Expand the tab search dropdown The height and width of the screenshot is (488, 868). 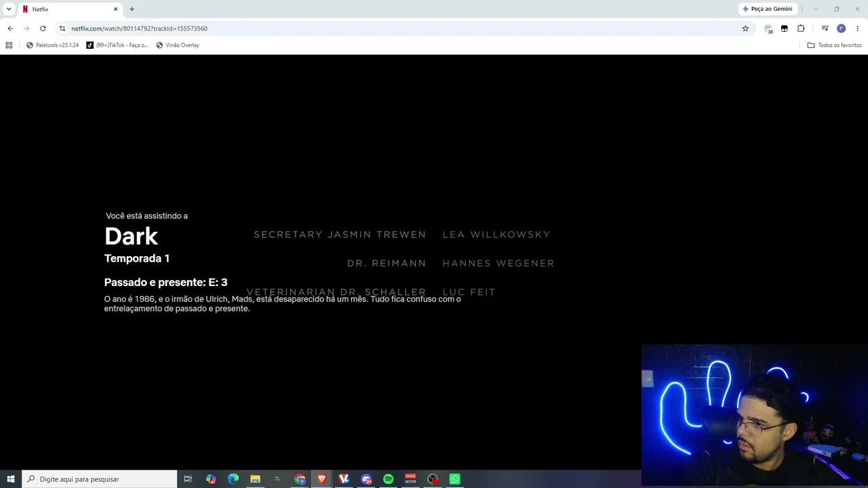[x=9, y=9]
